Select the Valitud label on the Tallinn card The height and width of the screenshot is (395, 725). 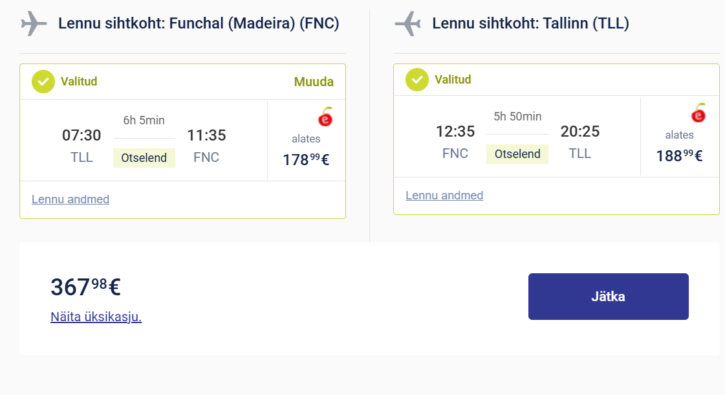pyautogui.click(x=453, y=80)
